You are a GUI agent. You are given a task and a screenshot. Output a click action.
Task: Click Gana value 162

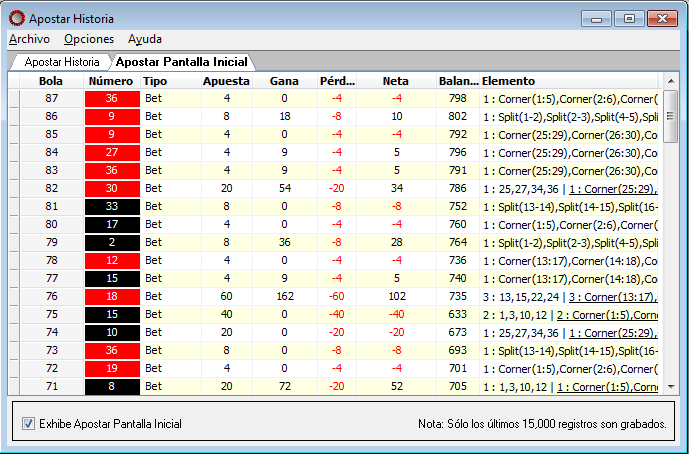285,296
